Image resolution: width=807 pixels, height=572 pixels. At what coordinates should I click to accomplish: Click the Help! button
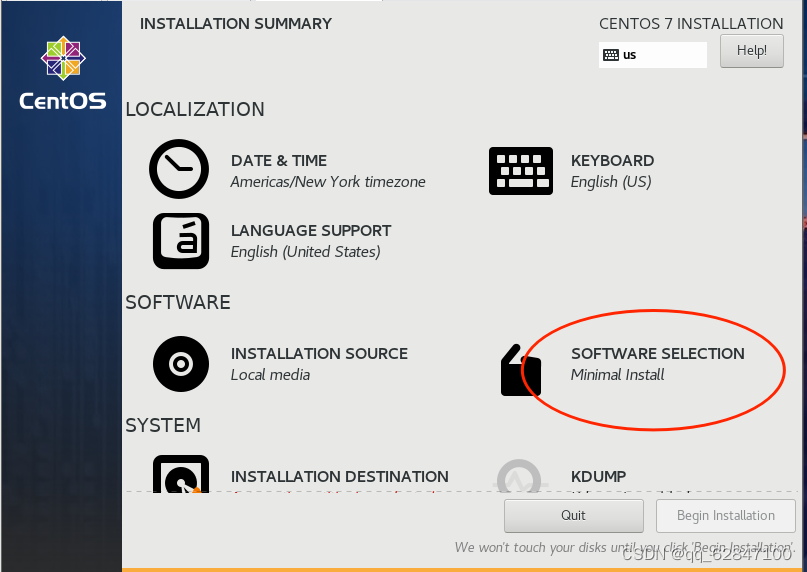pyautogui.click(x=751, y=51)
